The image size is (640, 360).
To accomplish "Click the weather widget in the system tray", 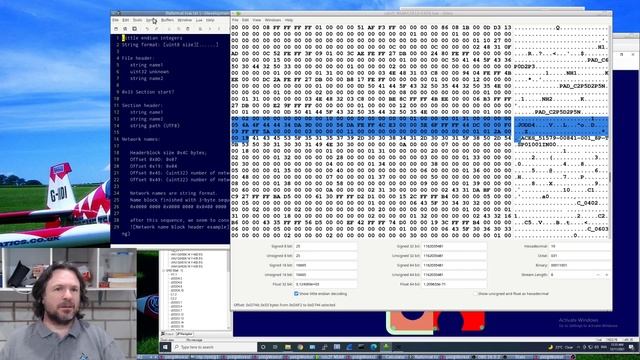I will 560,347.
